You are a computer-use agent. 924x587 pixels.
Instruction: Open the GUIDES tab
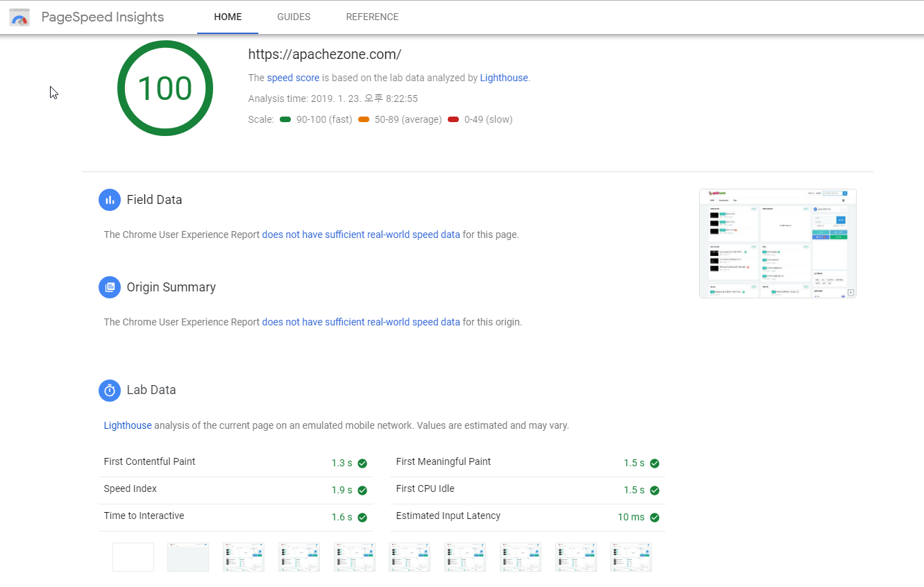click(x=294, y=17)
